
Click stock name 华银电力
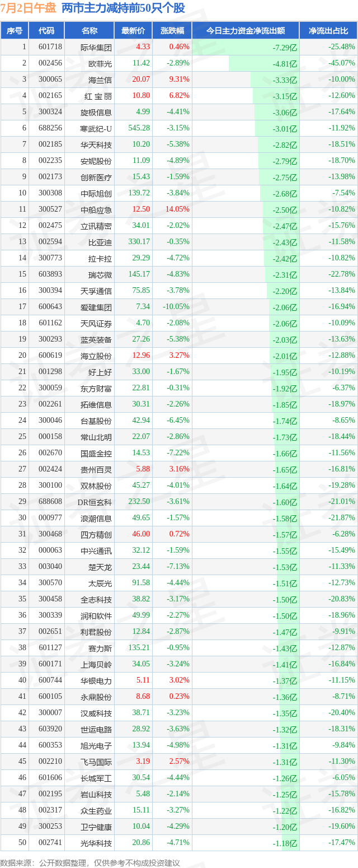(x=96, y=681)
